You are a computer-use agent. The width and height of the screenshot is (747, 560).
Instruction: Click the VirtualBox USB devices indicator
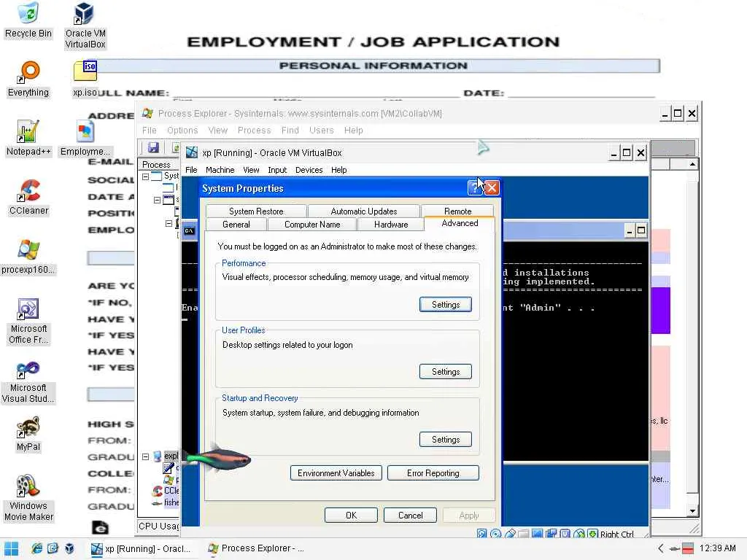(x=510, y=534)
